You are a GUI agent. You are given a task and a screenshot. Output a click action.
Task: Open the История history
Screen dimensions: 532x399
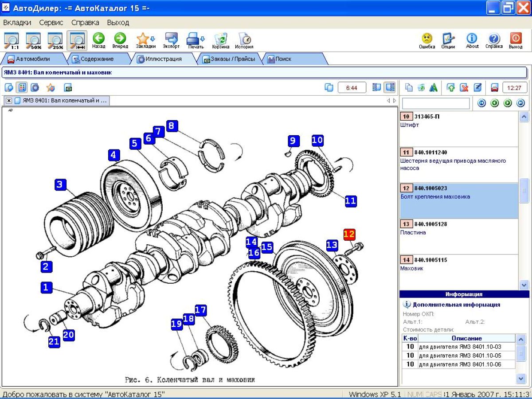tap(244, 41)
